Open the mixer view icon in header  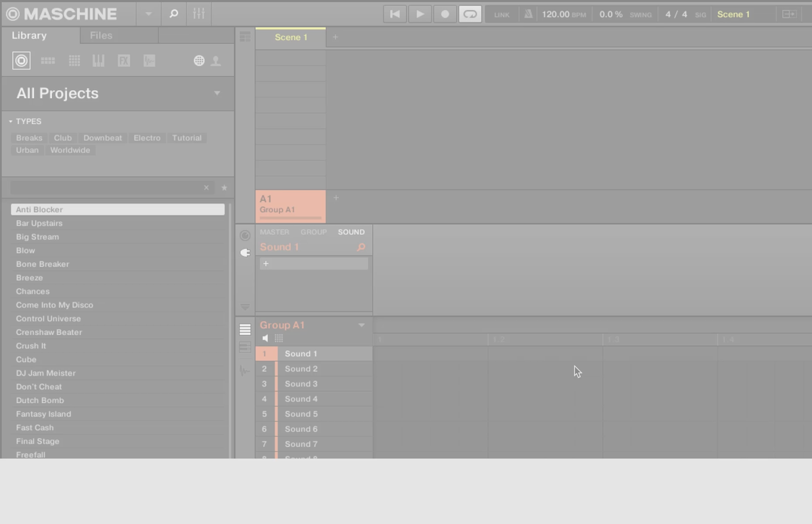pos(198,14)
